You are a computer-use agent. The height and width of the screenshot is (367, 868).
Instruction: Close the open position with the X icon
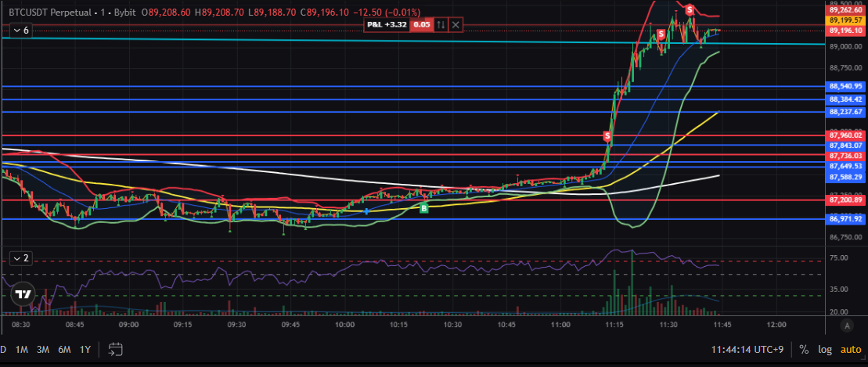click(x=456, y=25)
